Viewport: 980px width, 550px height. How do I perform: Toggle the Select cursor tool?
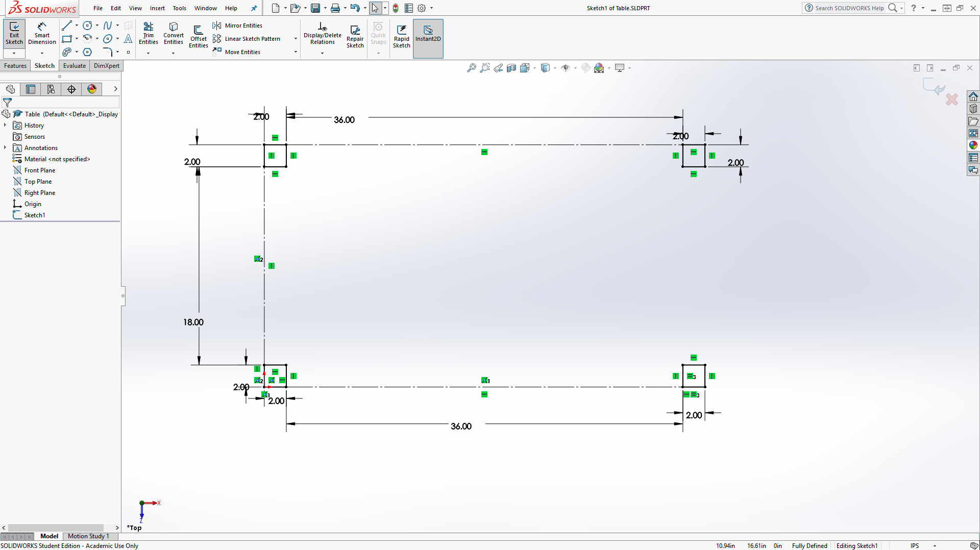375,8
